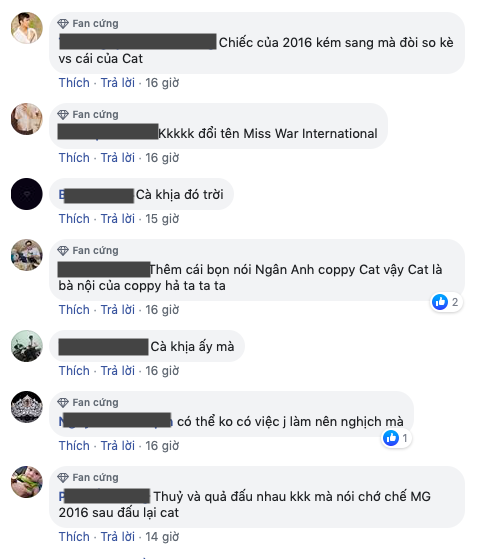Image resolution: width=497 pixels, height=559 pixels.
Task: Like the 'Chiếc của 2016' comment
Action: (x=74, y=83)
